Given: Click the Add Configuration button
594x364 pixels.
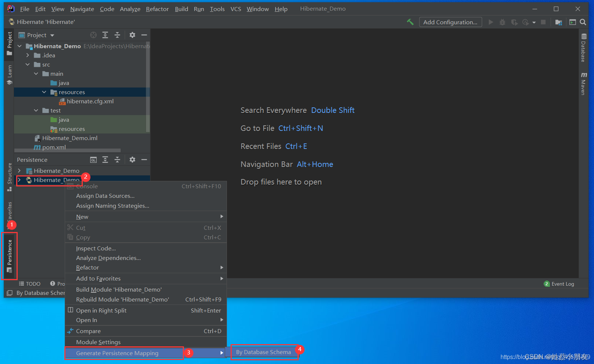Looking at the screenshot, I should [451, 22].
